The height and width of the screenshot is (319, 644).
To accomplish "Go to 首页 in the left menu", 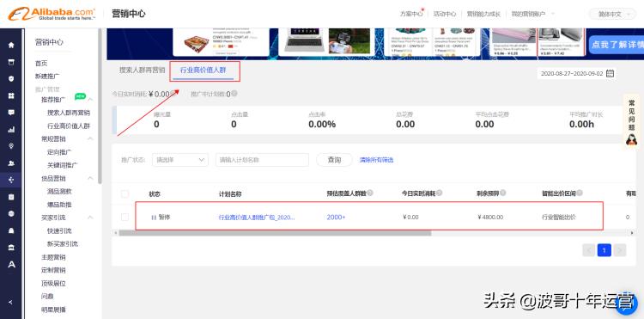I will point(41,64).
